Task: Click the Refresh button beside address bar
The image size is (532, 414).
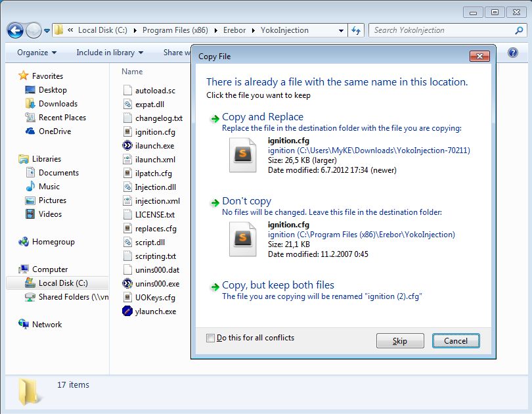Action: [356, 30]
